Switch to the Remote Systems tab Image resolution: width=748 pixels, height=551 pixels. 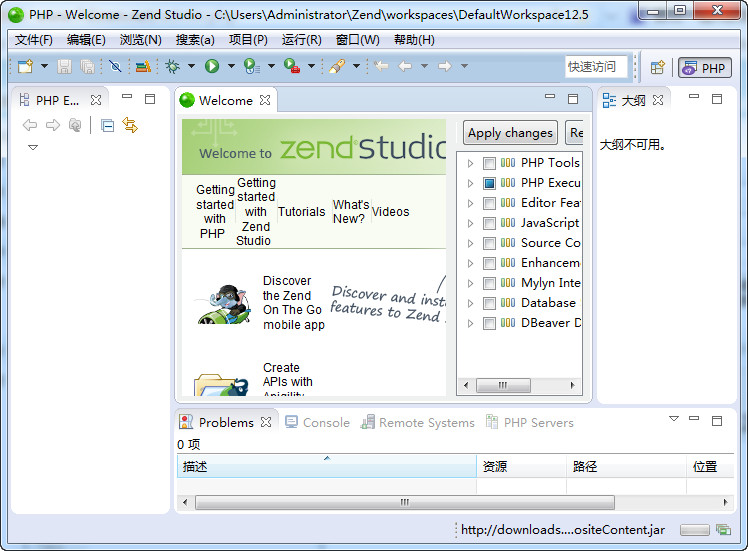point(417,423)
